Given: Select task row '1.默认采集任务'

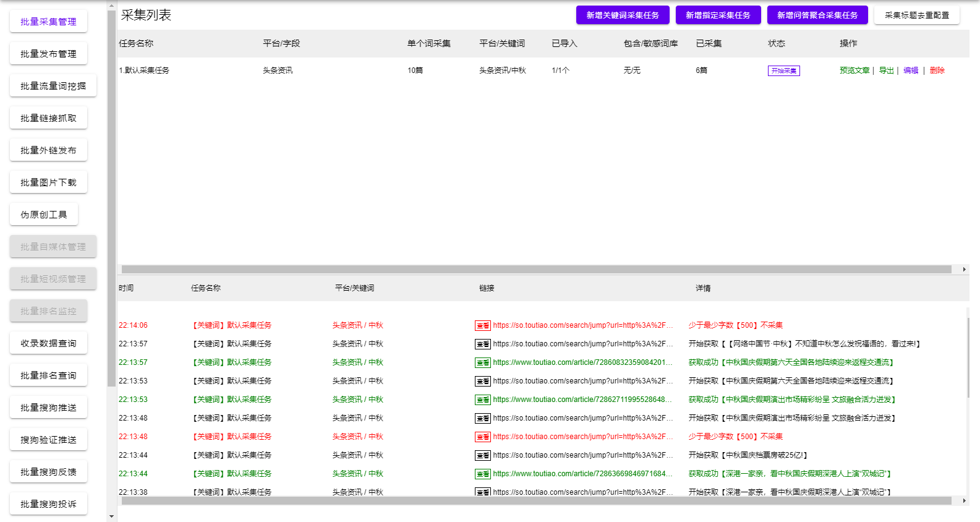Looking at the screenshot, I should (x=543, y=71).
